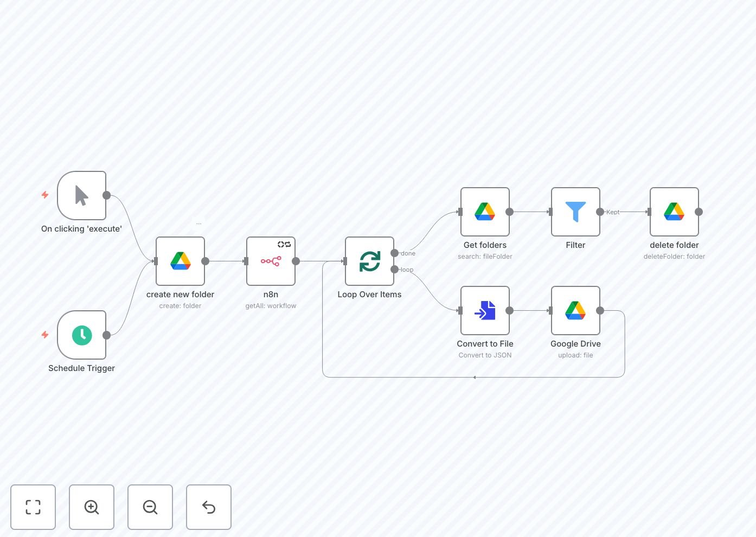The height and width of the screenshot is (537, 756).
Task: Open the Get folders Drive node
Action: (x=485, y=212)
